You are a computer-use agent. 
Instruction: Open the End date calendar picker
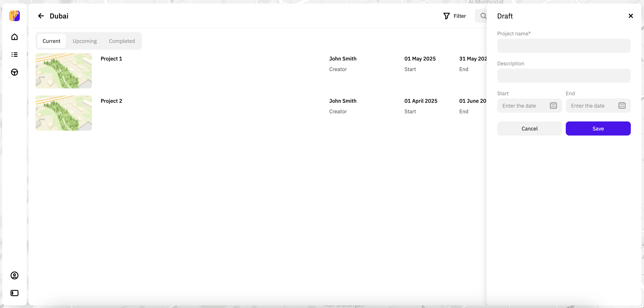(622, 105)
